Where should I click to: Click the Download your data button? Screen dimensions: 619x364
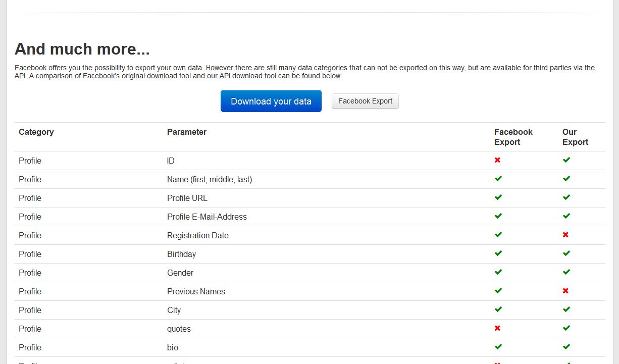(271, 101)
